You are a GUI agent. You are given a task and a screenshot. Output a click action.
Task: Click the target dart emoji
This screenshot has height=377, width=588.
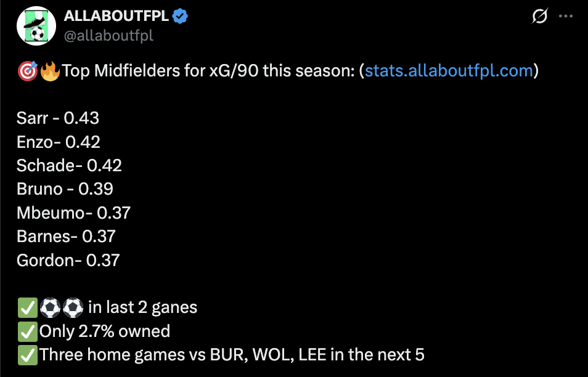pyautogui.click(x=27, y=71)
